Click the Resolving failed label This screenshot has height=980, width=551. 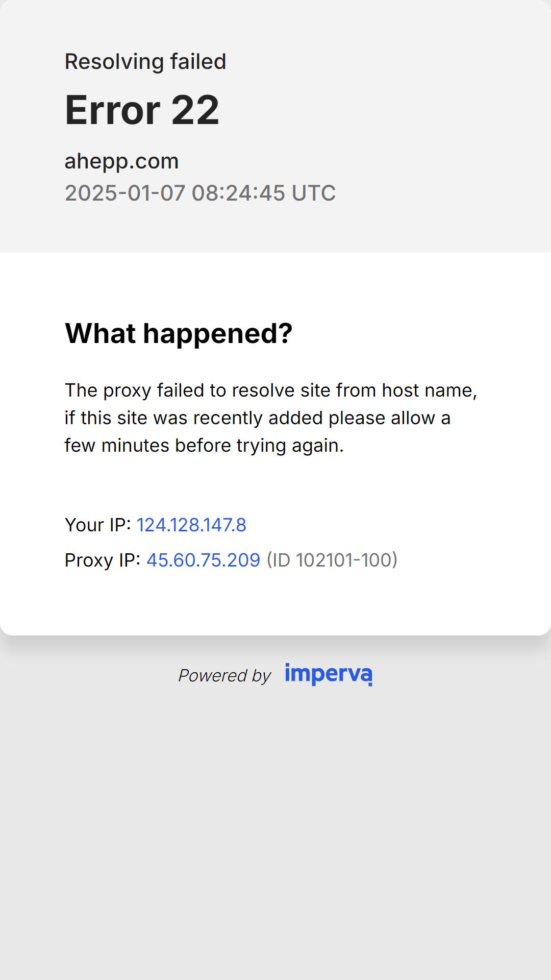[145, 62]
